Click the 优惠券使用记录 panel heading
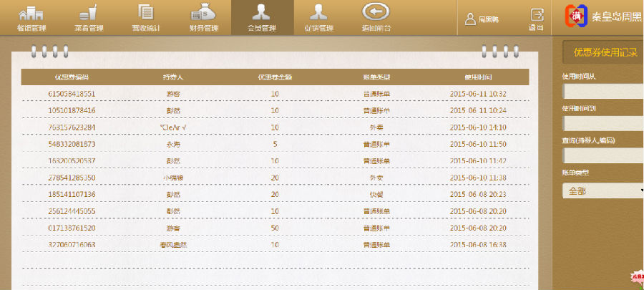Image resolution: width=644 pixels, height=290 pixels. tap(605, 52)
